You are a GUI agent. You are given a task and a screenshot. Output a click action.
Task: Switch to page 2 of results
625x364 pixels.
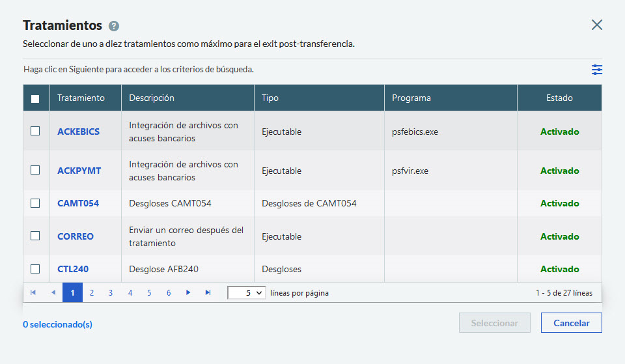click(x=92, y=293)
